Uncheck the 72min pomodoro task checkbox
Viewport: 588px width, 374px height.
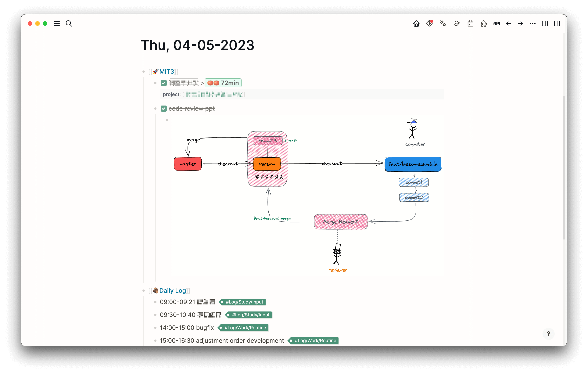pyautogui.click(x=163, y=83)
